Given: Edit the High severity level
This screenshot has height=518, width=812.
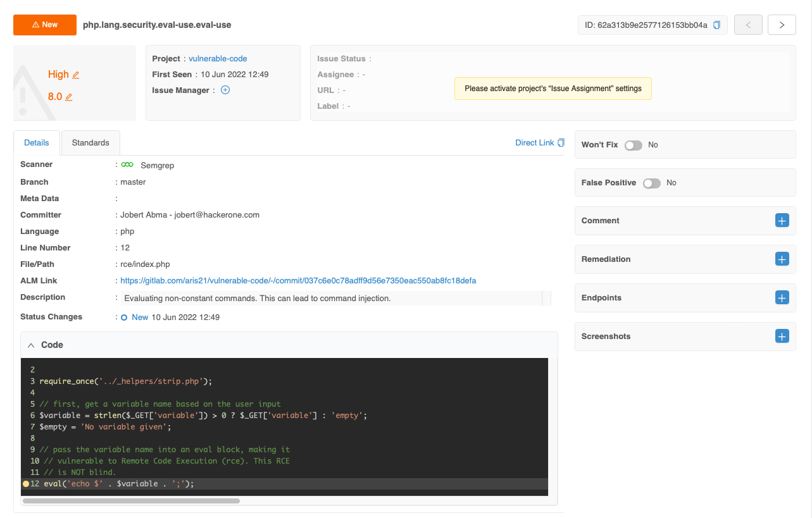Looking at the screenshot, I should [76, 75].
